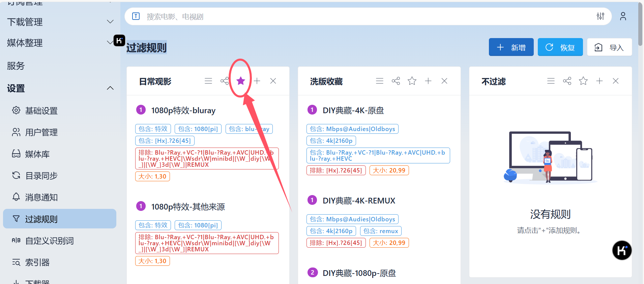Click 大小: 1,30 tag under 1080p特效-bluray
This screenshot has width=644, height=284.
(x=152, y=176)
